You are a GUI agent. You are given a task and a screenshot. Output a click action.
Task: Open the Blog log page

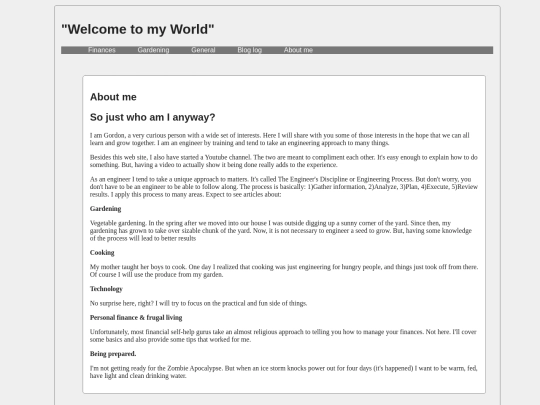[x=249, y=50]
